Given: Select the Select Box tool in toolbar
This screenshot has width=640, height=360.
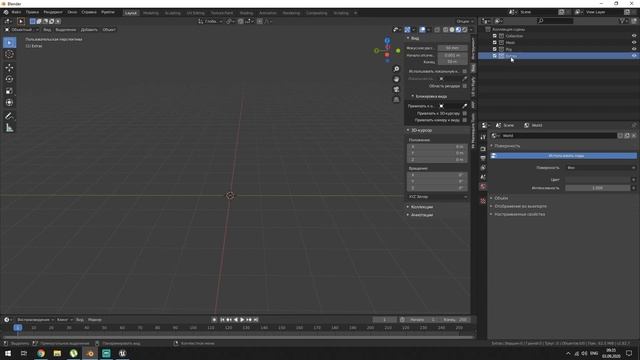Looking at the screenshot, I should coord(9,42).
